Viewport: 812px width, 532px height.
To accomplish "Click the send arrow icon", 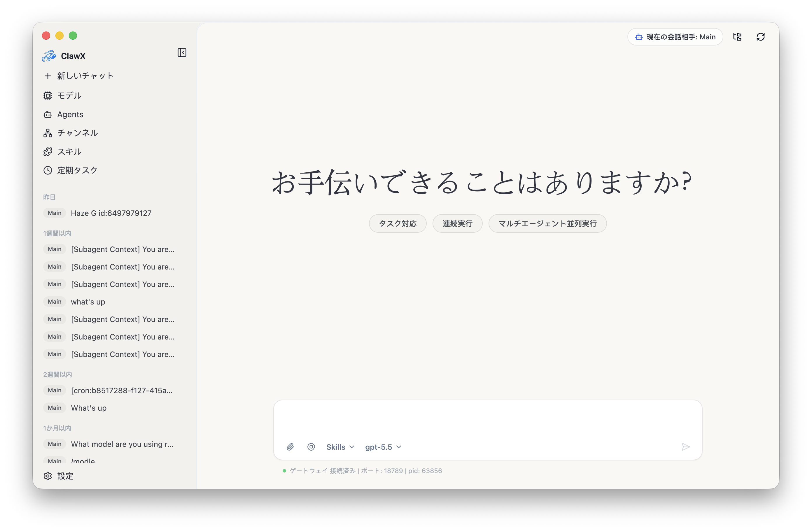I will pyautogui.click(x=685, y=447).
